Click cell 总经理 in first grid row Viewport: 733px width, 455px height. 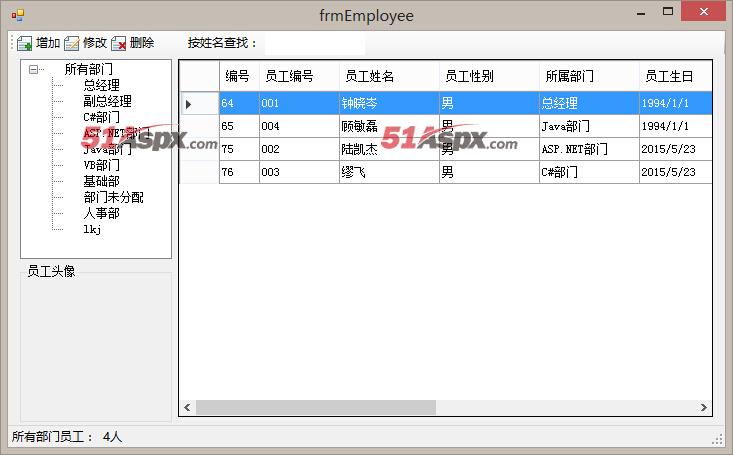coord(589,103)
